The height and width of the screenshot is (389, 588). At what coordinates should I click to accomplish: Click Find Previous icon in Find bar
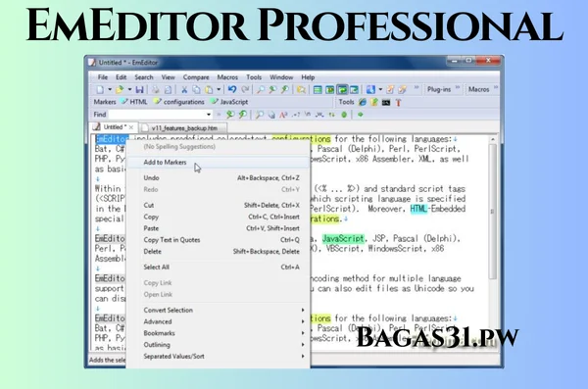click(243, 115)
